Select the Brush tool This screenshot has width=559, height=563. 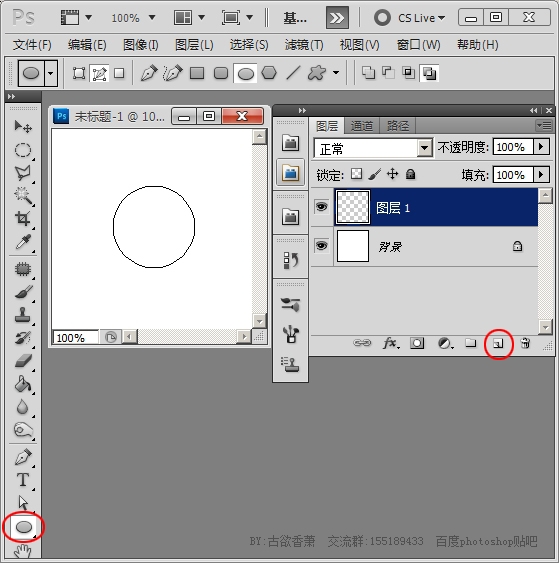pyautogui.click(x=23, y=292)
